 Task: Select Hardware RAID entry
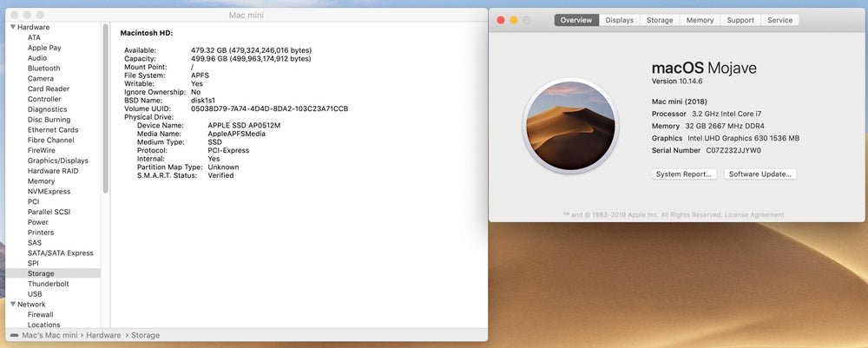pyautogui.click(x=53, y=171)
